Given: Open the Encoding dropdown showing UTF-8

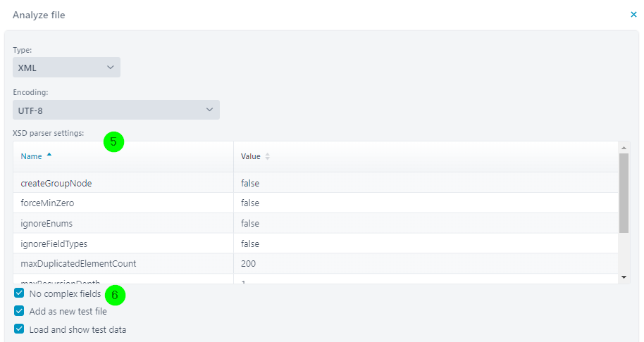Looking at the screenshot, I should (116, 110).
